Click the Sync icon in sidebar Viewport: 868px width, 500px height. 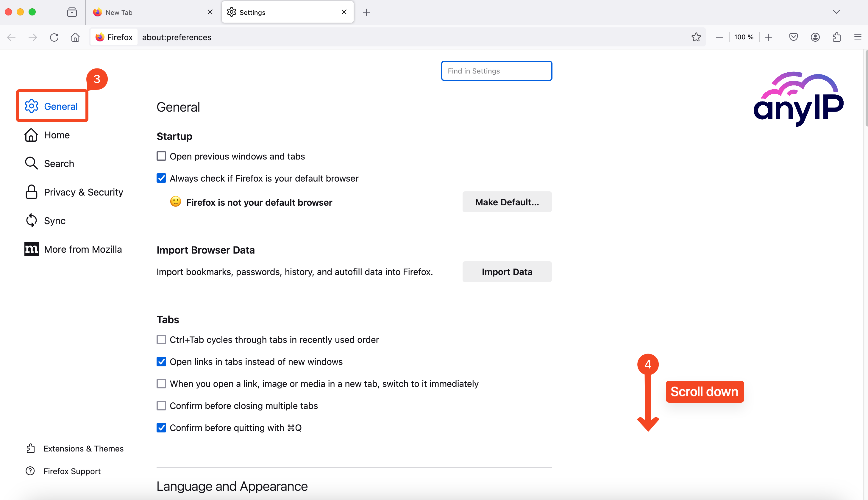tap(30, 221)
